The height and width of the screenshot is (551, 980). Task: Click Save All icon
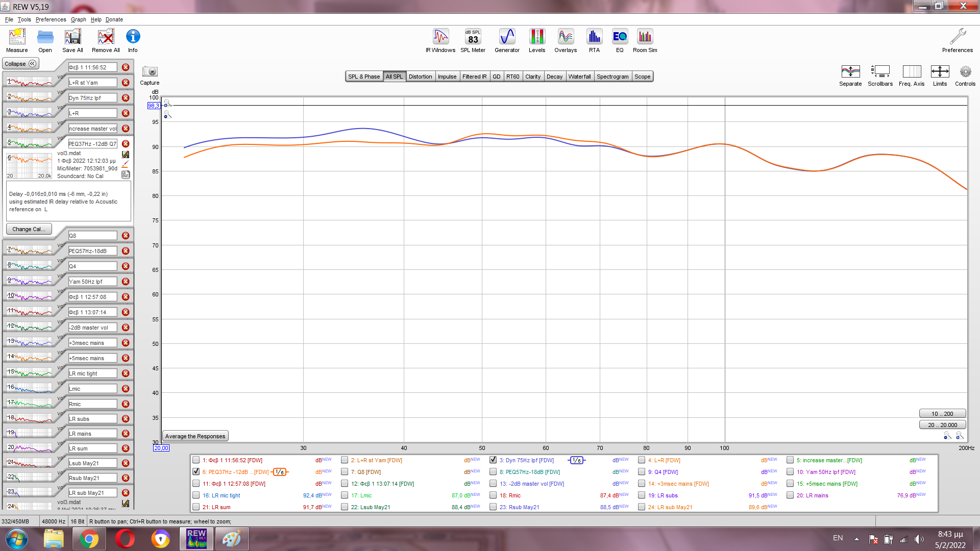tap(72, 40)
